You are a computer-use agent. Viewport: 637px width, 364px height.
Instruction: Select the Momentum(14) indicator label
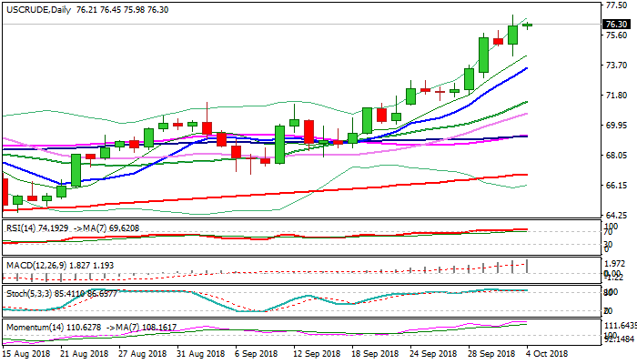(31, 324)
